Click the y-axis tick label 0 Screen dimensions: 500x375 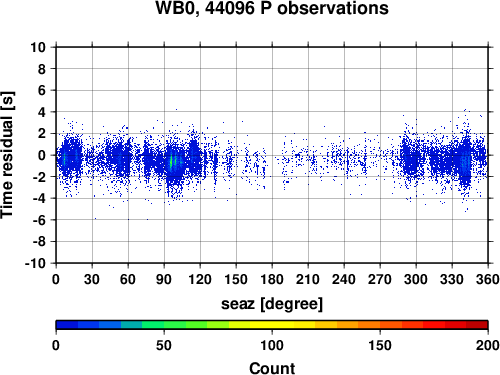42,155
